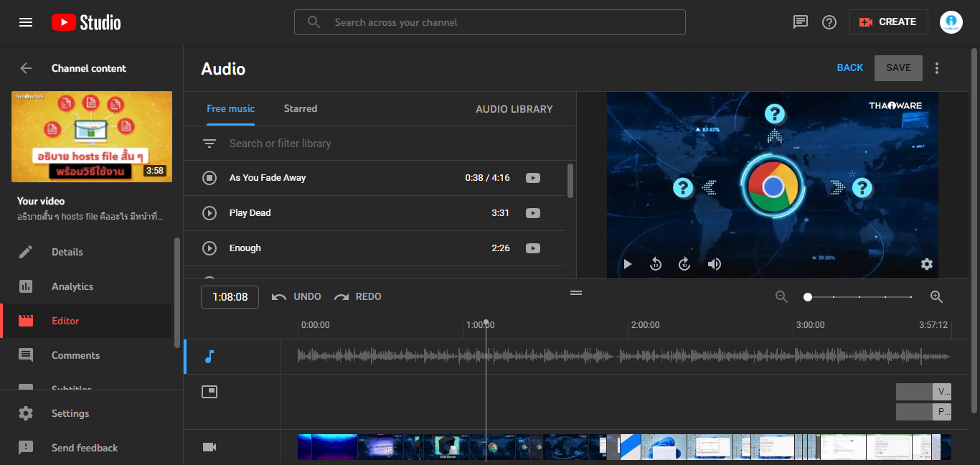Play the video preview
Viewport: 980px width, 465px height.
point(628,264)
